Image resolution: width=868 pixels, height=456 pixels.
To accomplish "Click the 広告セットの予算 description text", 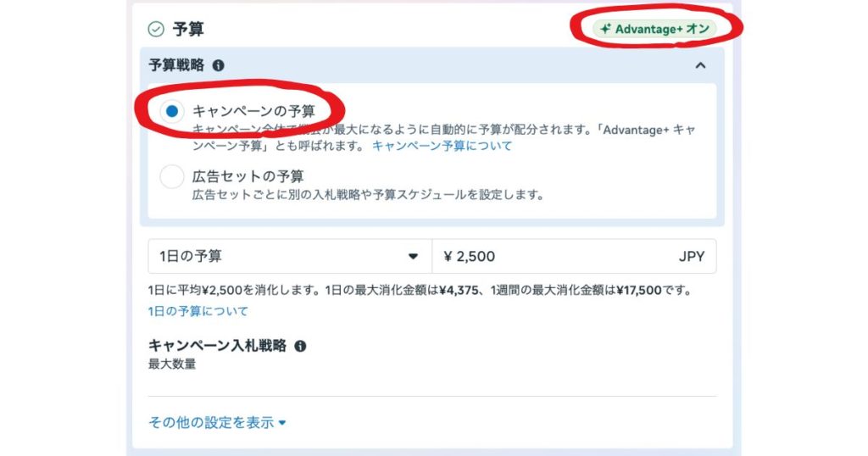I will point(366,195).
